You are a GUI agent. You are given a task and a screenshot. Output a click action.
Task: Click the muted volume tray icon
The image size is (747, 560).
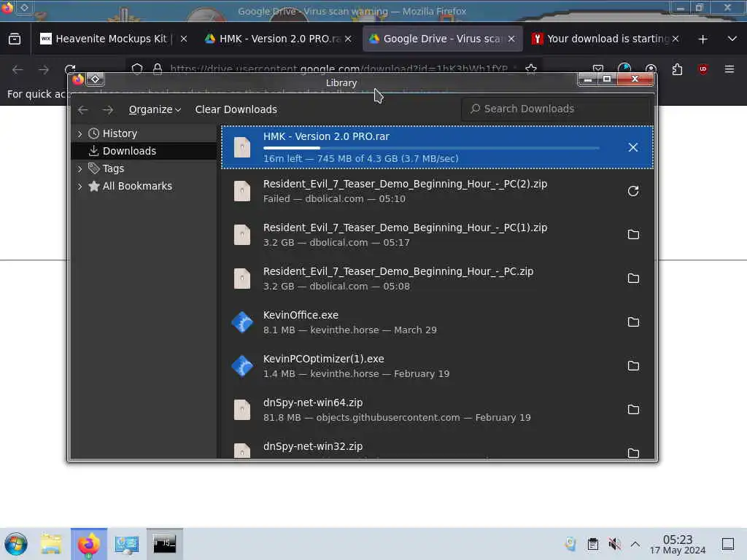click(614, 544)
